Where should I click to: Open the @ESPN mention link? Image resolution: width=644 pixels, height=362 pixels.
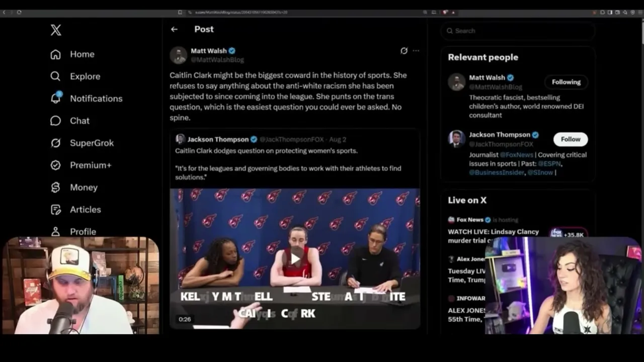(548, 163)
